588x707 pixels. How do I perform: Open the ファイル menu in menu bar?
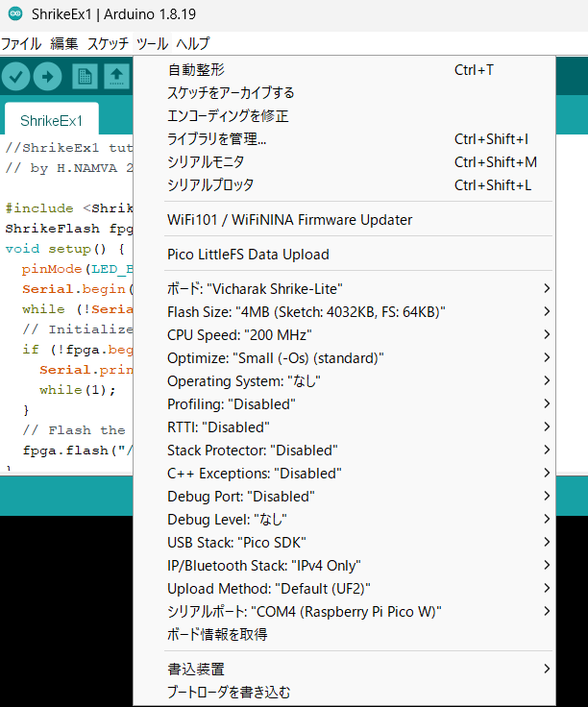coord(21,44)
